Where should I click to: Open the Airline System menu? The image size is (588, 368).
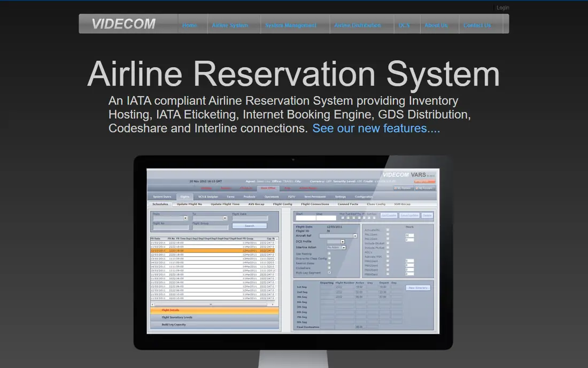(230, 25)
